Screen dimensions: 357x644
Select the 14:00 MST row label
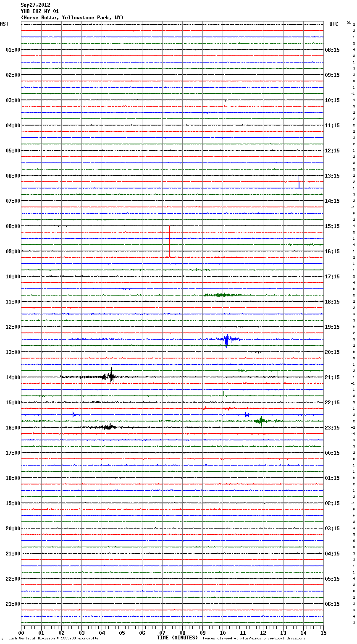point(13,377)
